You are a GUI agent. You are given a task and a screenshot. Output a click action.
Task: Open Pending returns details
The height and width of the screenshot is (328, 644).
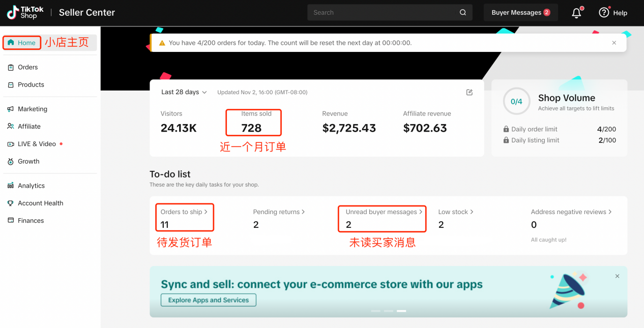(279, 212)
